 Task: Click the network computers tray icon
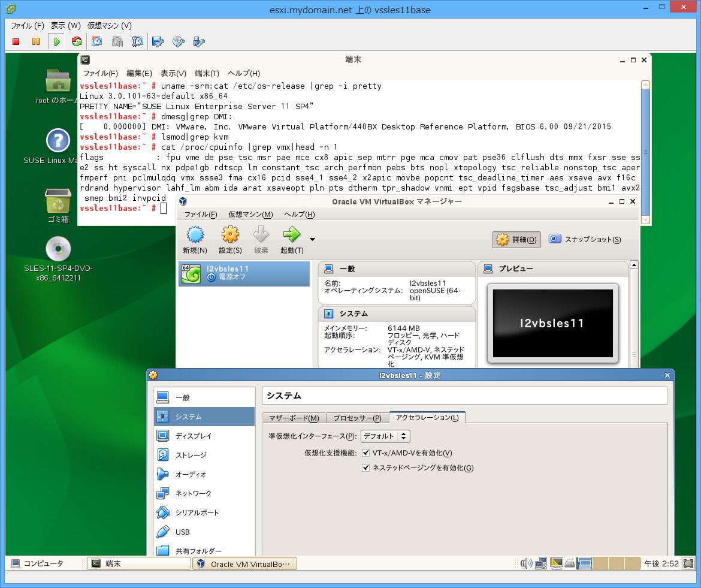click(541, 563)
